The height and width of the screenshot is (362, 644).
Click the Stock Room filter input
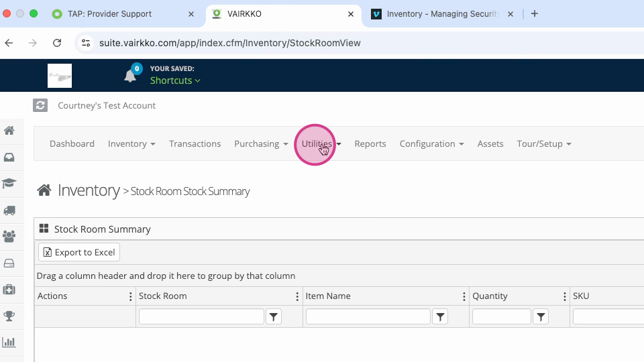(201, 316)
